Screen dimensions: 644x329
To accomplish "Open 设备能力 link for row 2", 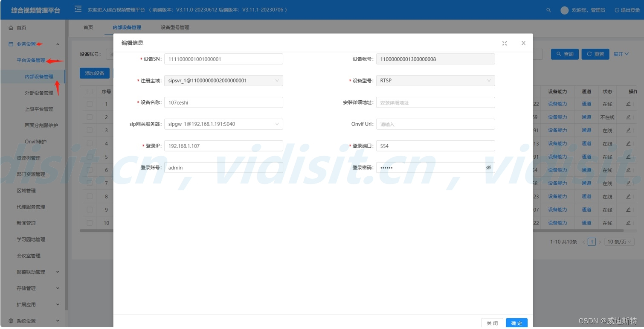I will pos(557,117).
